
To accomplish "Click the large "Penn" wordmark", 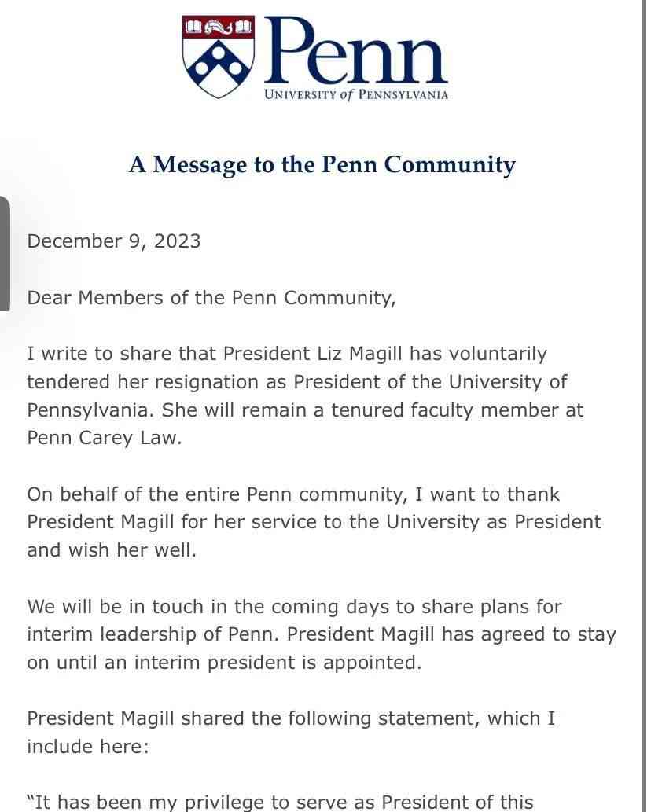I will (356, 50).
